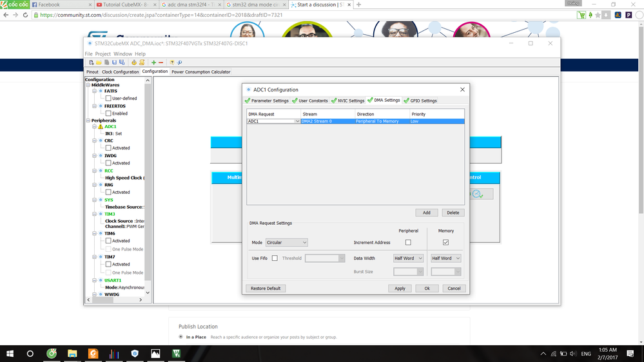This screenshot has width=644, height=362.
Task: Click the purple P extension icon
Action: click(629, 15)
